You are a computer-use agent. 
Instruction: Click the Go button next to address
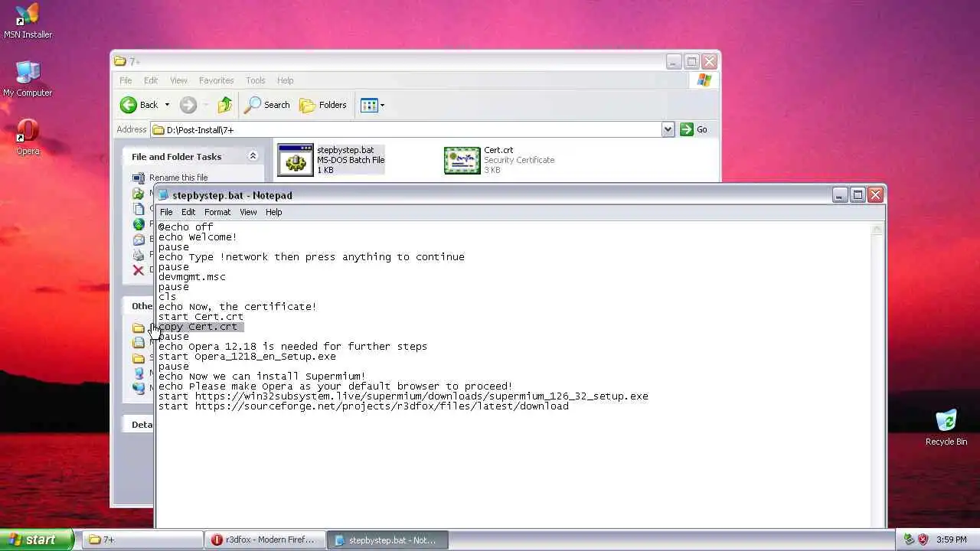coord(694,129)
